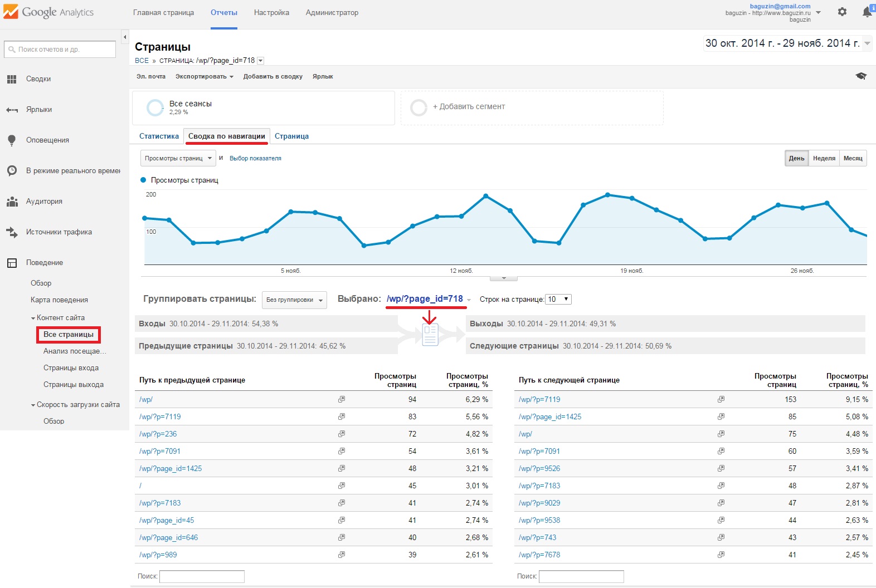Collapse the Скорость загрузки сайта section
Image resolution: width=876 pixels, height=588 pixels.
[33, 405]
